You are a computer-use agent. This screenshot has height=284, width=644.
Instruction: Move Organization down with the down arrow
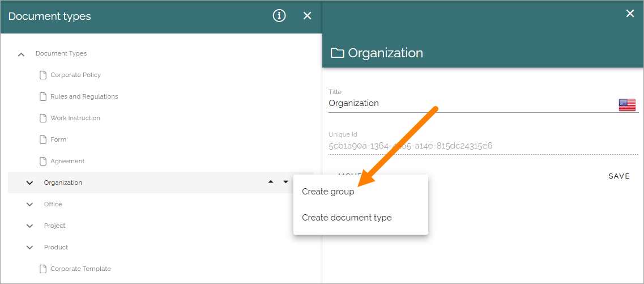285,181
